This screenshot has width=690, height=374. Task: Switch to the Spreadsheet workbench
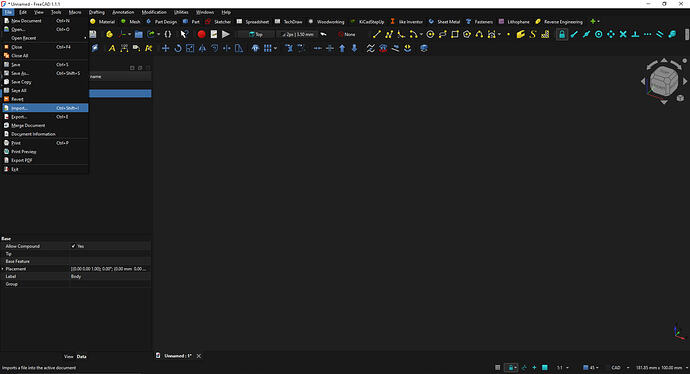pyautogui.click(x=253, y=22)
